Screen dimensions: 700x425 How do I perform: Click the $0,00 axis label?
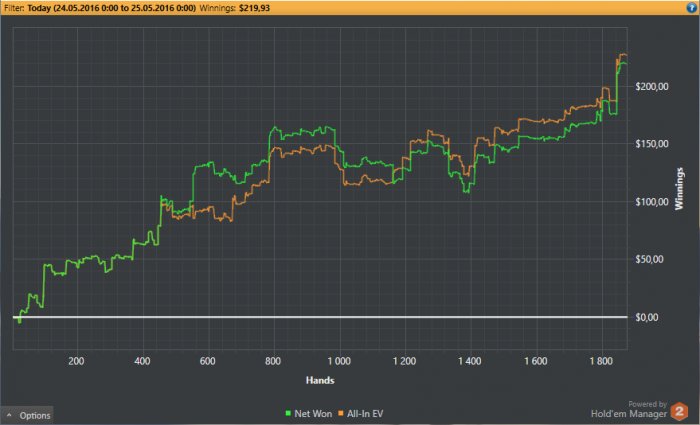click(646, 317)
